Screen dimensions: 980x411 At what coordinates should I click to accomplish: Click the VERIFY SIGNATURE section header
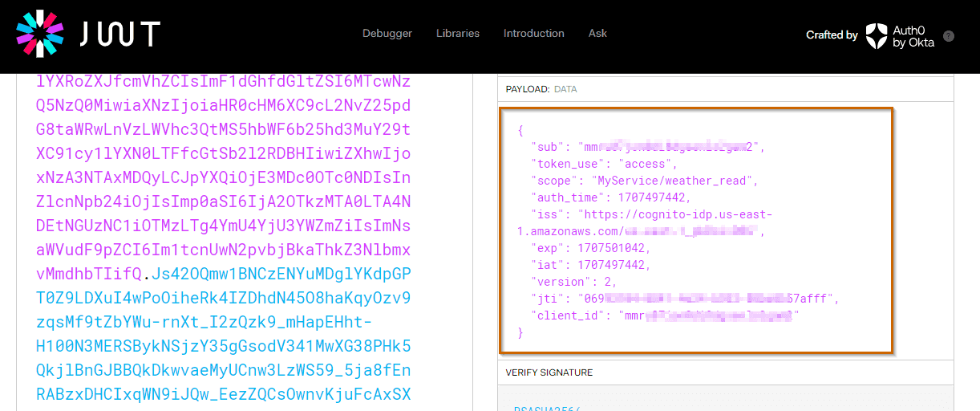[549, 372]
